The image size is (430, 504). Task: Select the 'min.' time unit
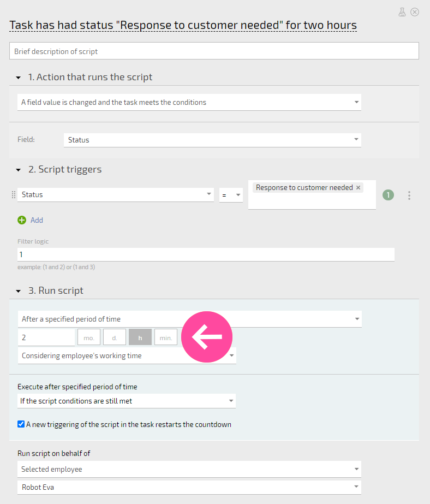coord(166,337)
